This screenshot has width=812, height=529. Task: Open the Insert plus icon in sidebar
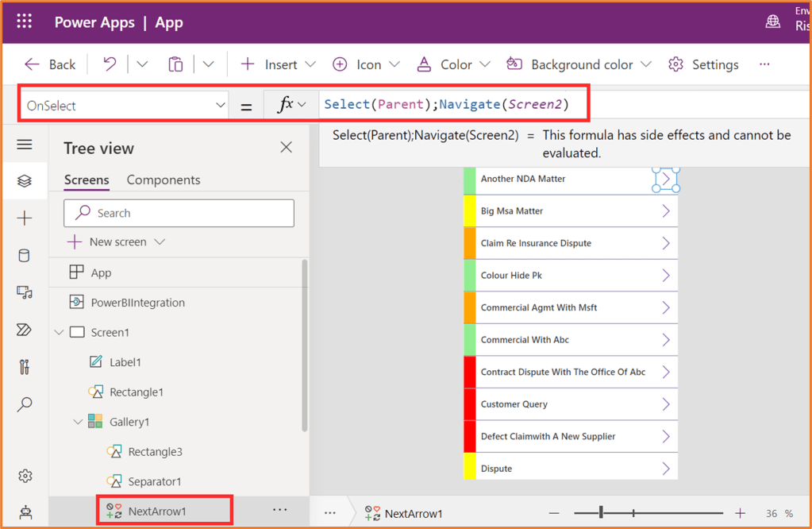point(25,218)
